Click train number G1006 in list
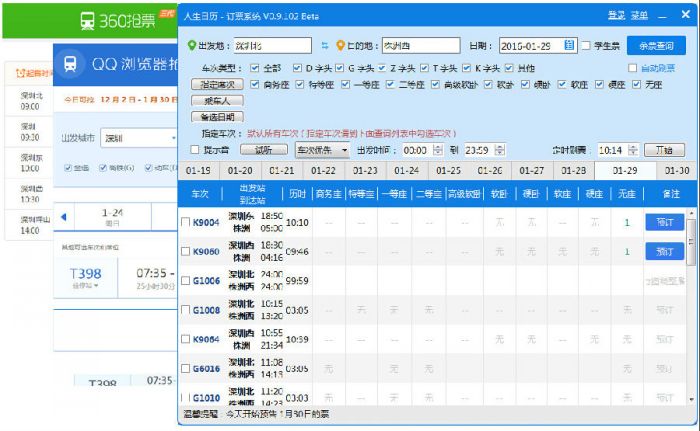 click(x=206, y=280)
